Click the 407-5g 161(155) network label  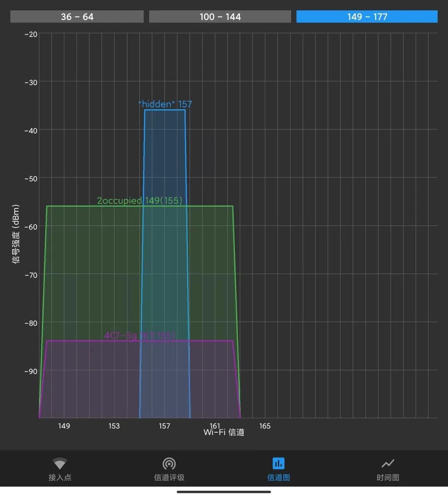click(x=140, y=335)
